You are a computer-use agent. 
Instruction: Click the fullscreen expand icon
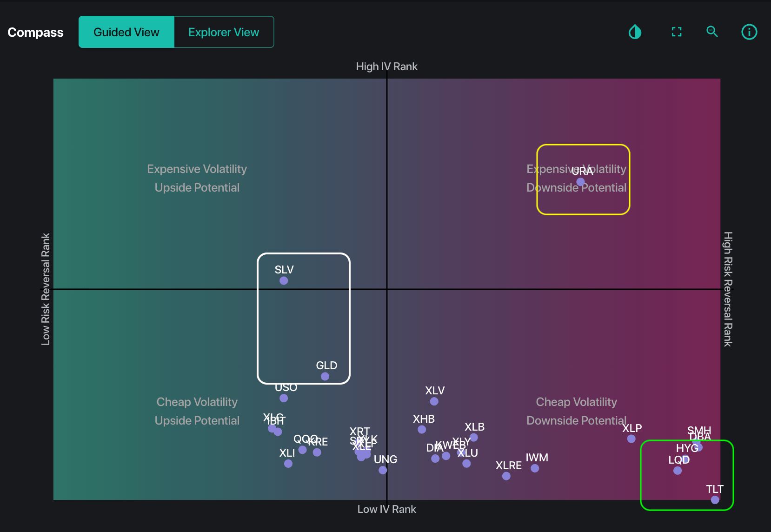677,32
